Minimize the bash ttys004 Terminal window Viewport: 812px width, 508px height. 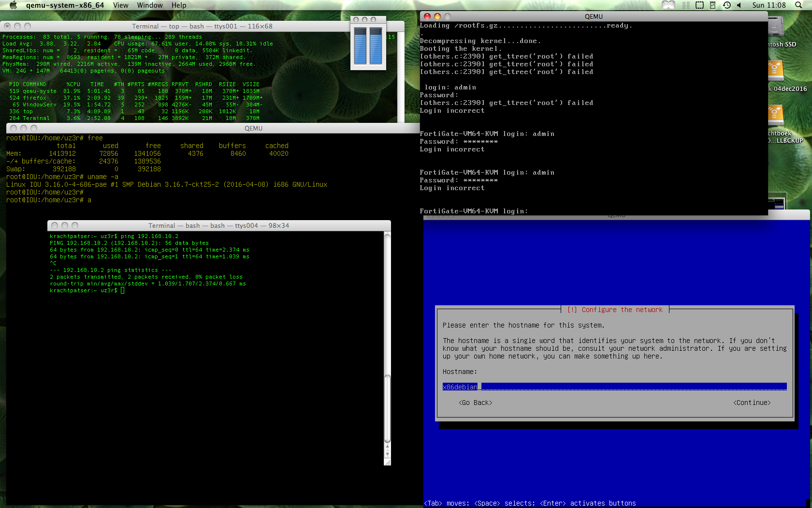click(65, 225)
